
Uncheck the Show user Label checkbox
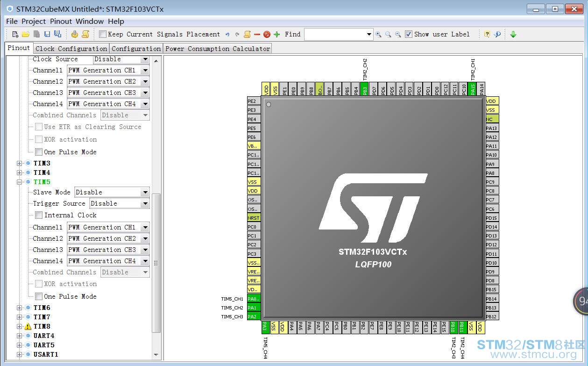tap(409, 34)
